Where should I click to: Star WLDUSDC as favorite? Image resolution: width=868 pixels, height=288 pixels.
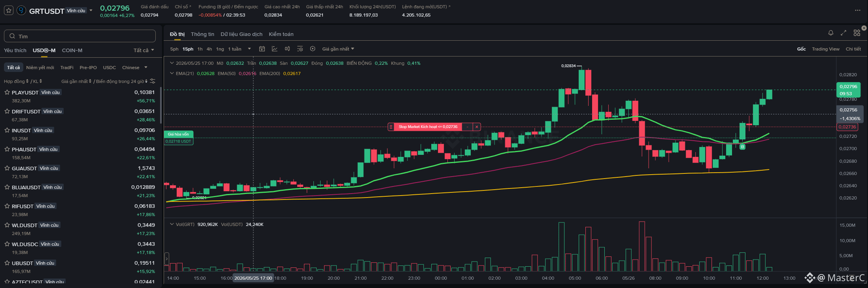(7, 244)
